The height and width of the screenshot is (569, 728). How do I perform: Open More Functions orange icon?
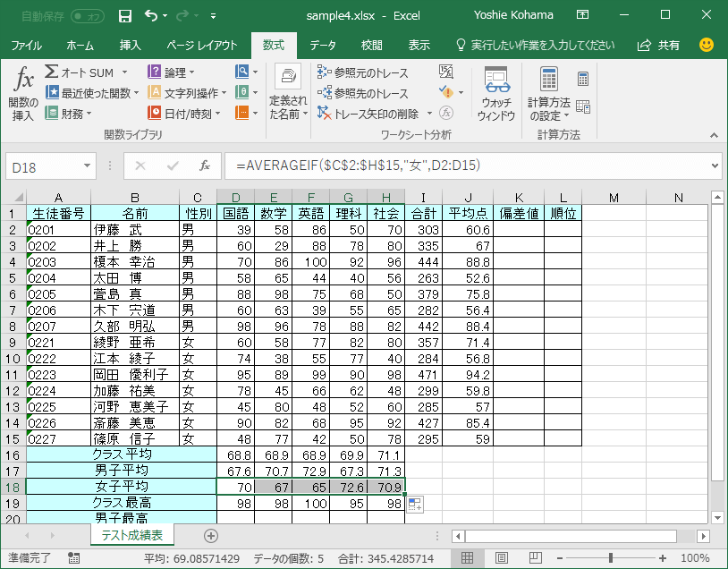click(241, 113)
